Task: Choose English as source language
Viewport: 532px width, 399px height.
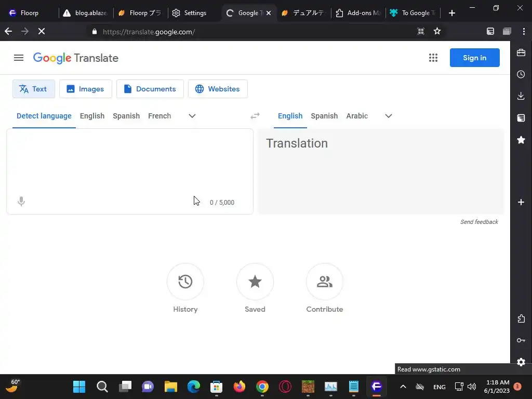Action: [92, 116]
